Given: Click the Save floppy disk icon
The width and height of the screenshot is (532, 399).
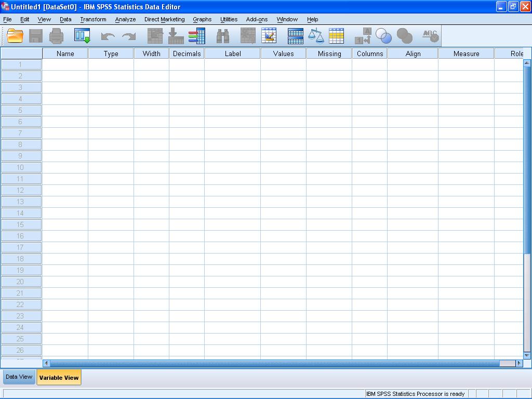Looking at the screenshot, I should tap(36, 36).
